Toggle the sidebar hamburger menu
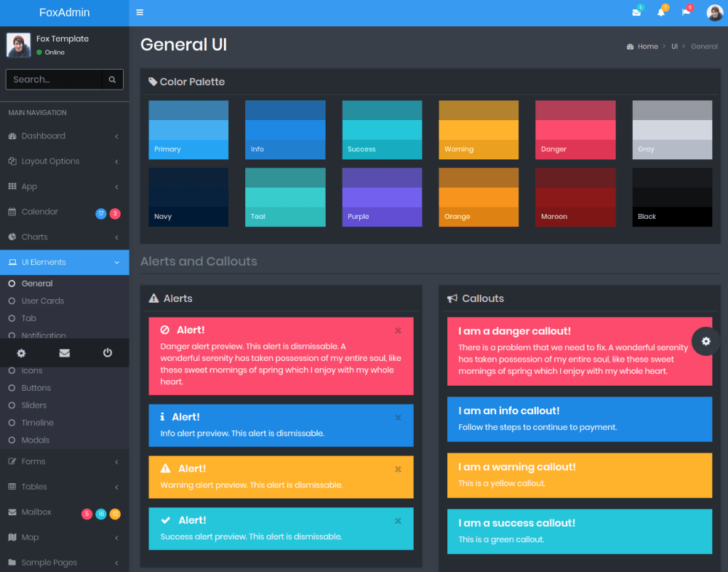728x572 pixels. coord(140,12)
